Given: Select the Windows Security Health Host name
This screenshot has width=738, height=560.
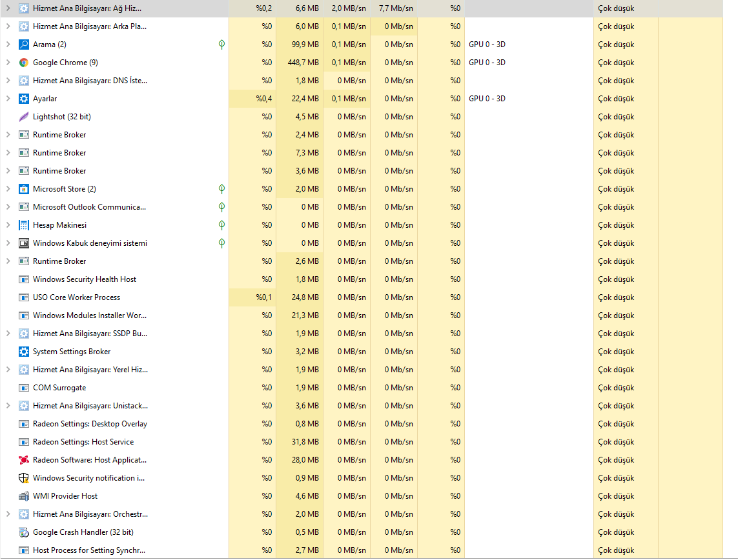Looking at the screenshot, I should (x=84, y=279).
